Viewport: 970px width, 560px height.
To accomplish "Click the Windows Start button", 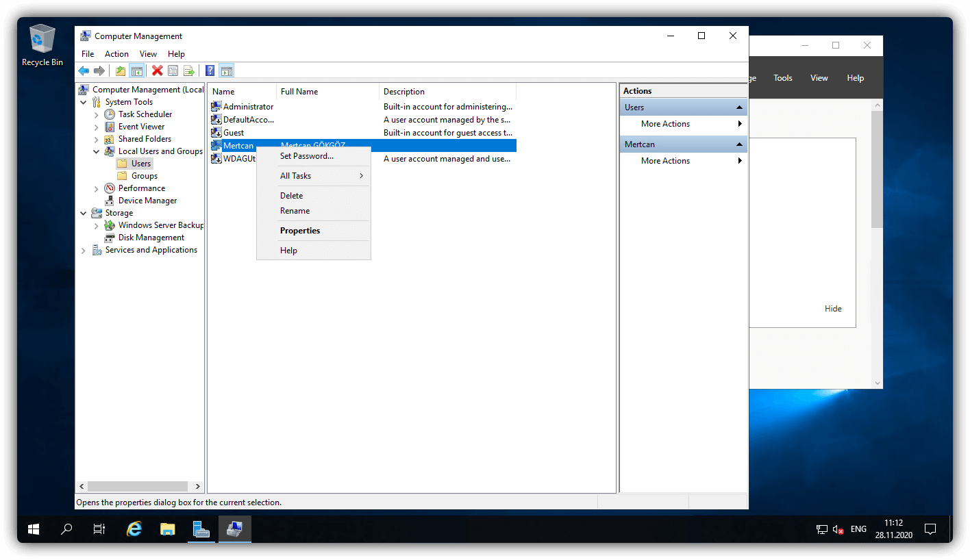I will pos(33,529).
